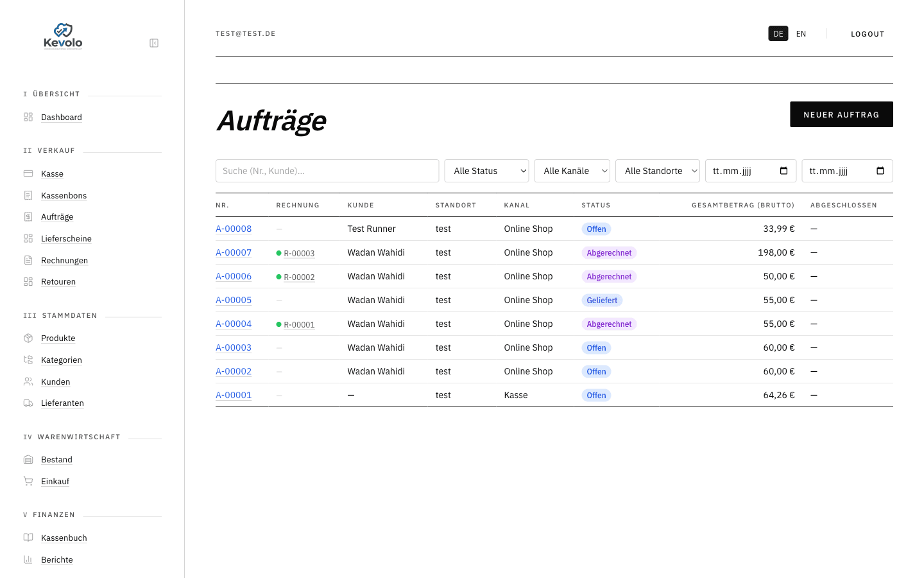Open order A-00007
The height and width of the screenshot is (578, 924).
234,252
